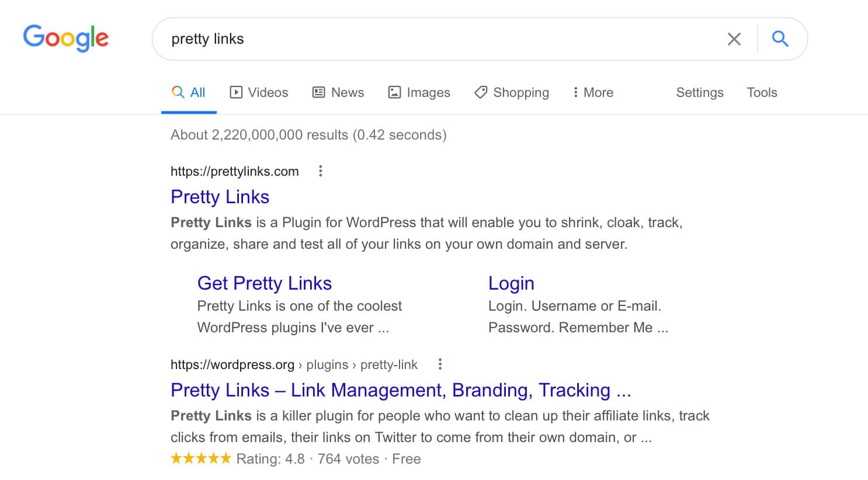Select the All results tab
The image size is (868, 480).
click(189, 92)
